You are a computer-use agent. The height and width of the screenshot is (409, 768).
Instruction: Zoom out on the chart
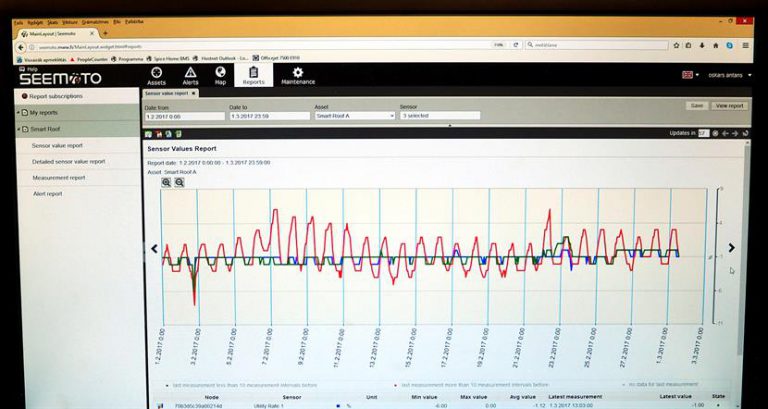click(x=179, y=182)
